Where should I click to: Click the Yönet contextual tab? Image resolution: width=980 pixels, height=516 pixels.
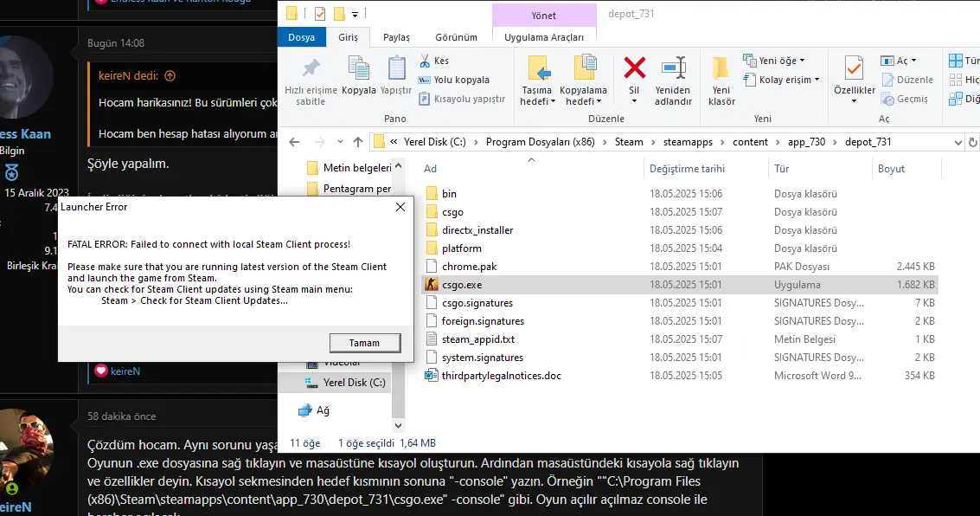[x=544, y=15]
